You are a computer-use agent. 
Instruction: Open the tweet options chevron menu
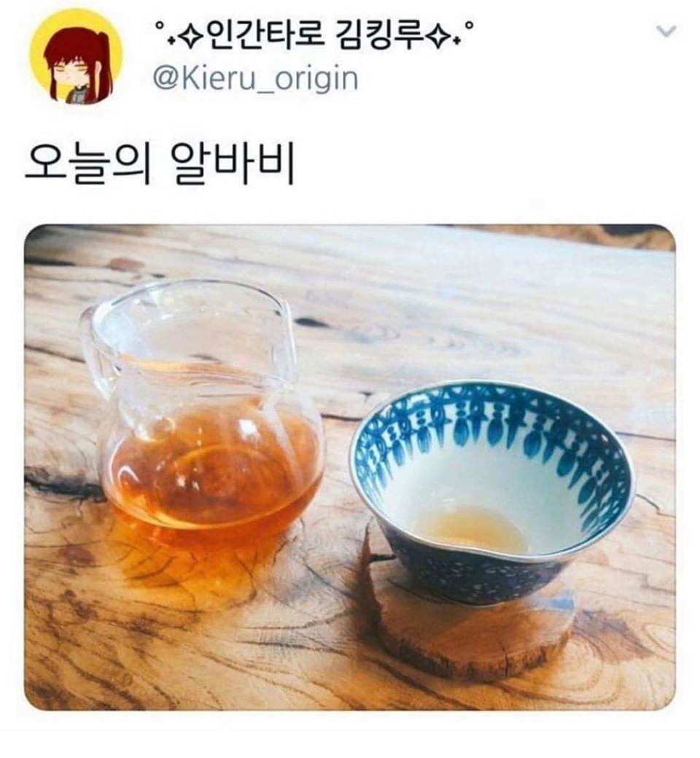tap(666, 31)
